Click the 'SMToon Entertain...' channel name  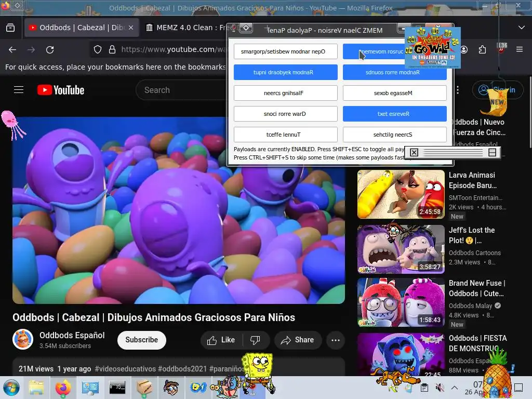coord(475,198)
